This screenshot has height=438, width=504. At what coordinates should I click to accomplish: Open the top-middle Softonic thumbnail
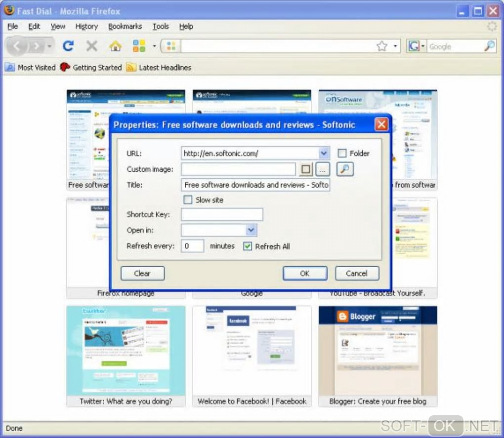252,101
